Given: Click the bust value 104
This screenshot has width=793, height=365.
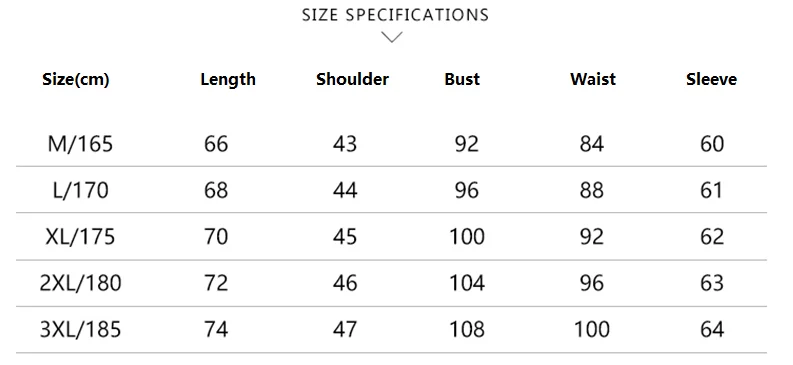Looking at the screenshot, I should point(467,283).
